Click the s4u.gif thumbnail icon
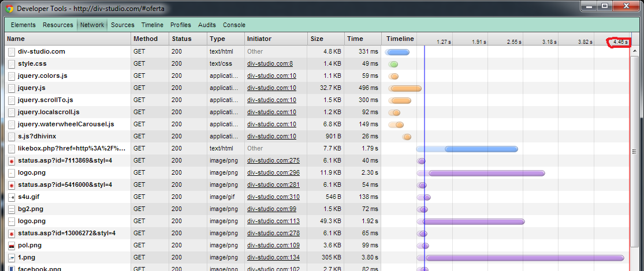The height and width of the screenshot is (271, 644). [12, 197]
